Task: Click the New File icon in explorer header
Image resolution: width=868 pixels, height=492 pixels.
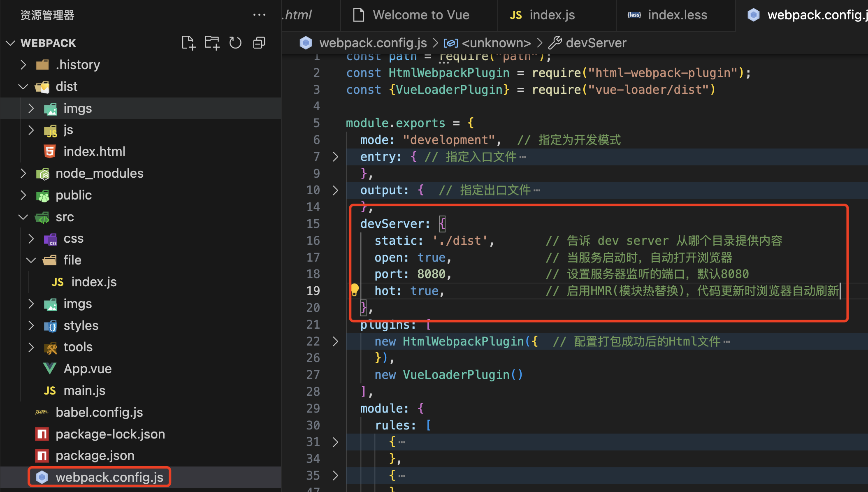Action: [188, 43]
